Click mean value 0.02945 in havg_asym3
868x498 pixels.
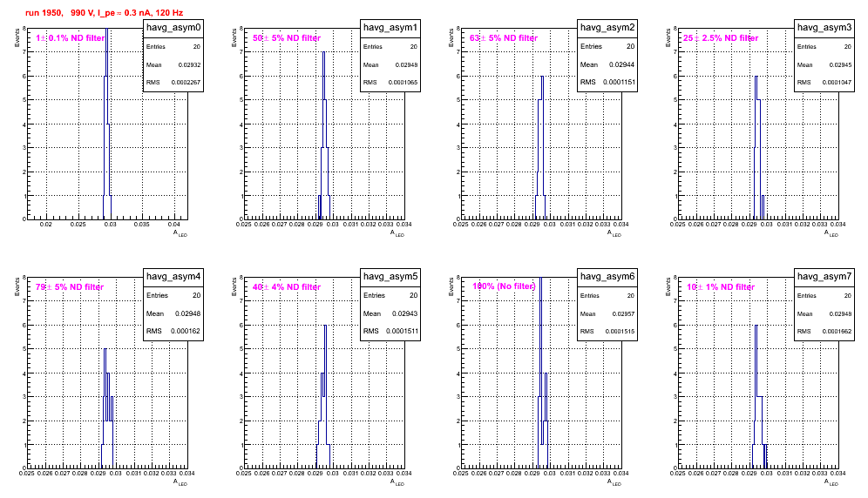(840, 64)
